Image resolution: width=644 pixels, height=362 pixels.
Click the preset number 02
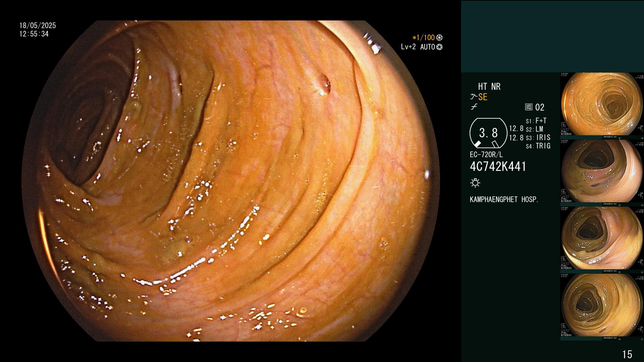click(x=540, y=107)
